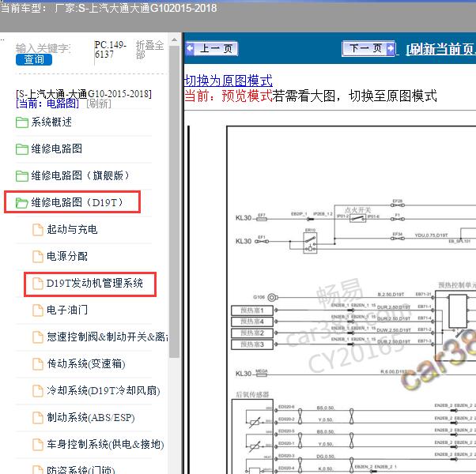Expand the 维修电路图 folder
Viewport: 476px width, 474px height.
pyautogui.click(x=56, y=149)
